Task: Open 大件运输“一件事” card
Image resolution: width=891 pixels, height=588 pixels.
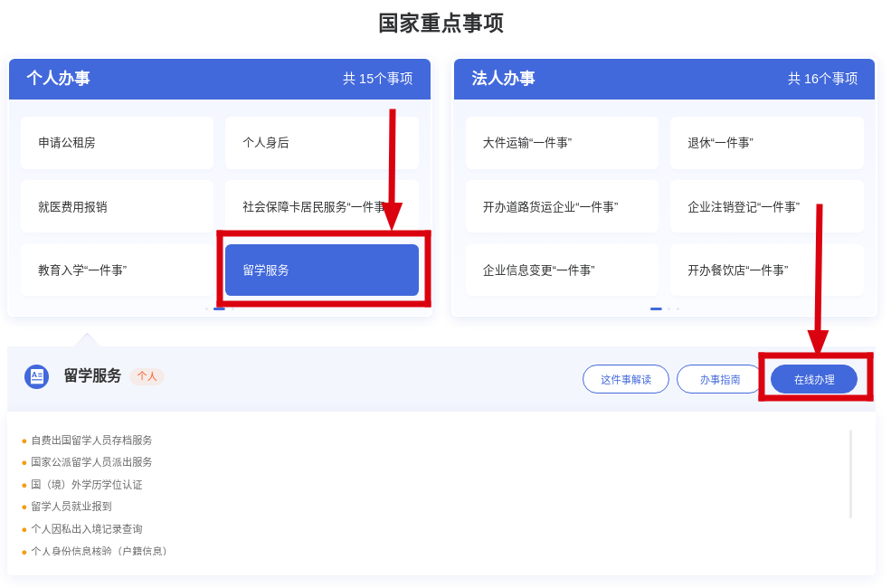Action: [562, 143]
